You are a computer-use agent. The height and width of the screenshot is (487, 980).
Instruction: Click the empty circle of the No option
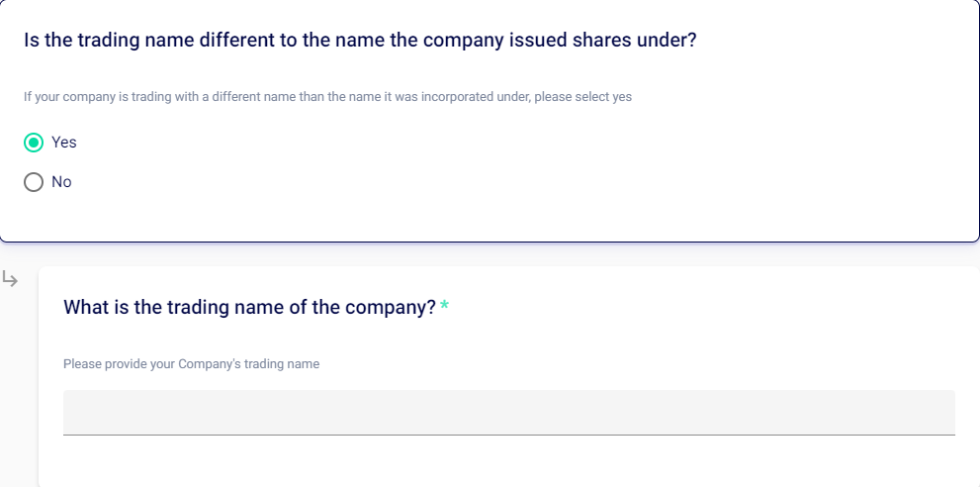34,182
